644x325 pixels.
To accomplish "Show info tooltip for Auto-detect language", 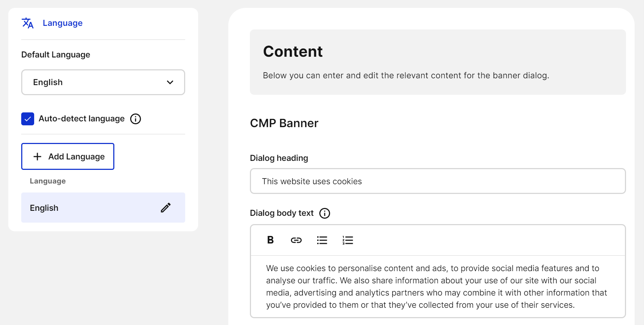I will [136, 119].
